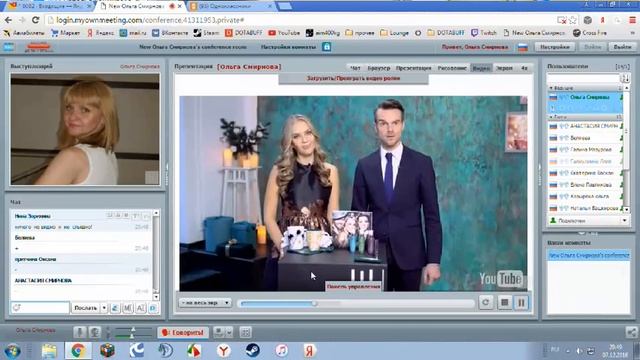Switch to the Одноклассники browser tab
The height and width of the screenshot is (360, 640).
point(231,6)
